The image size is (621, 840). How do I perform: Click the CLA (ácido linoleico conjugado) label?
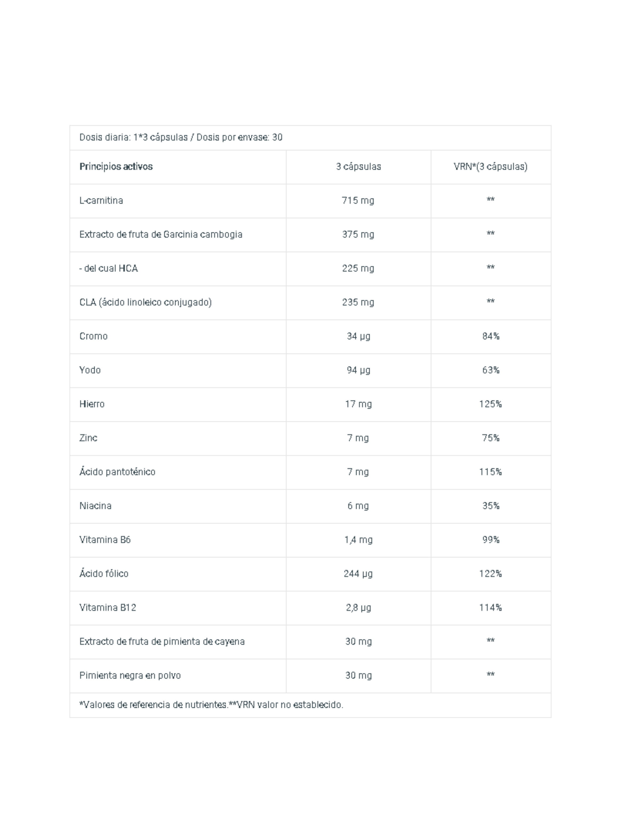145,302
